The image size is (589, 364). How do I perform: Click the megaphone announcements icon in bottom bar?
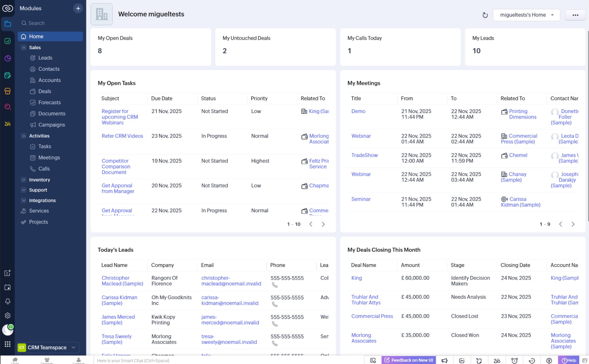click(x=445, y=360)
